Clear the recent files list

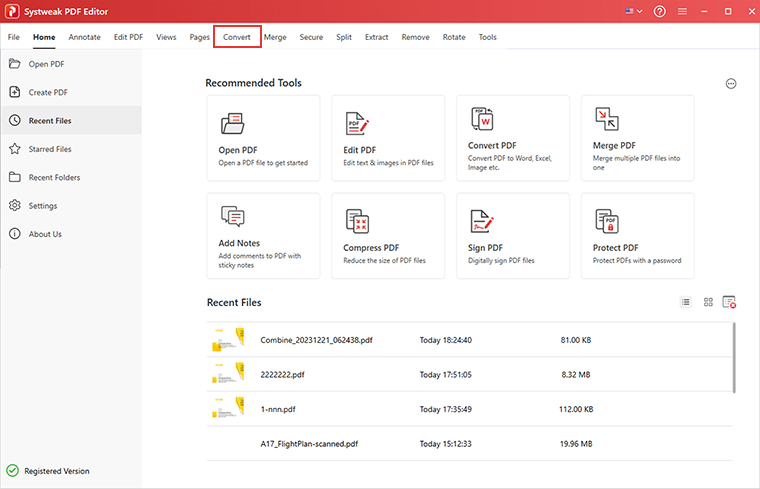tap(729, 302)
